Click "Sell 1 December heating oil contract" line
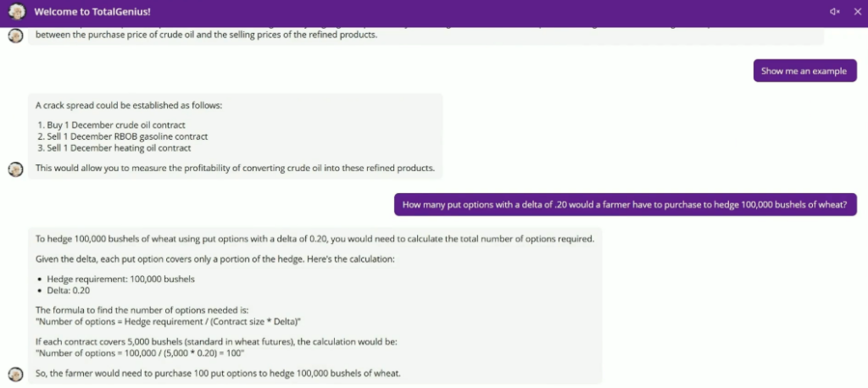This screenshot has height=388, width=868. click(114, 148)
